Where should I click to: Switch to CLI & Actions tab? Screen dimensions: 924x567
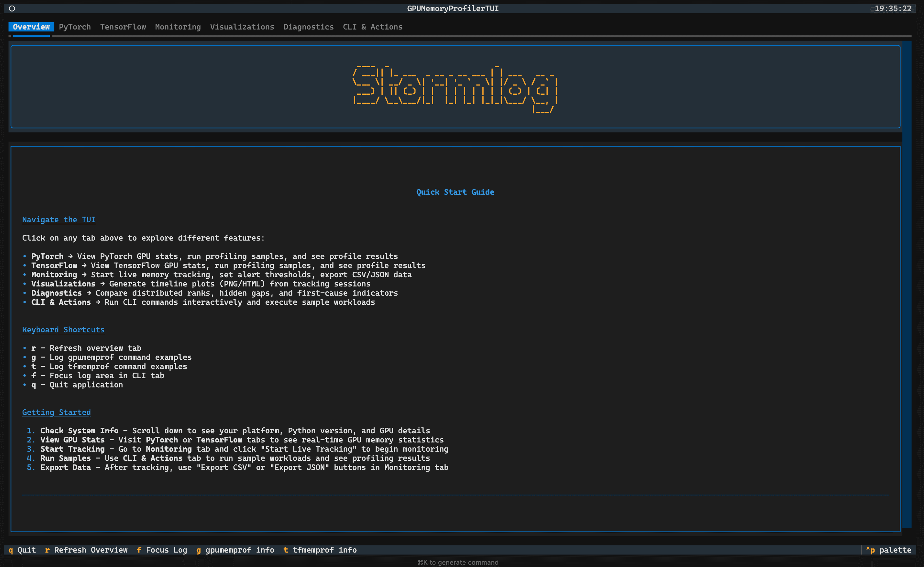coord(372,27)
